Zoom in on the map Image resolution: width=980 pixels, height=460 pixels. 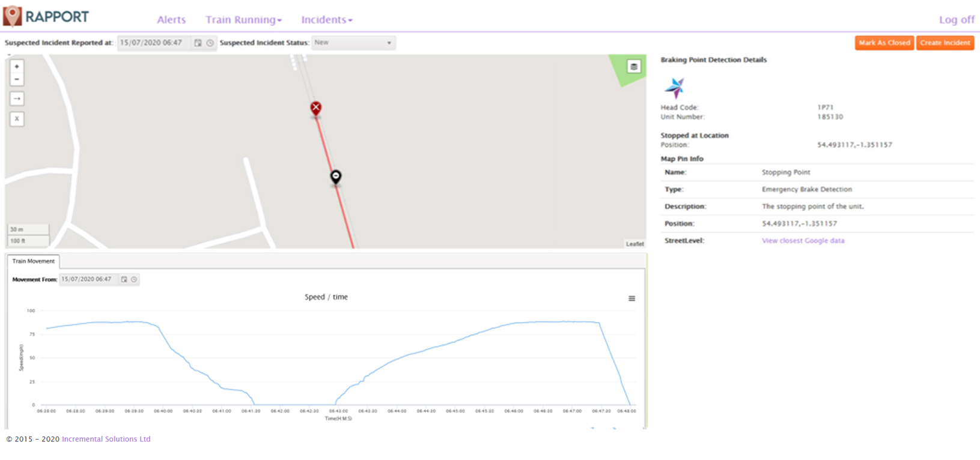[17, 67]
